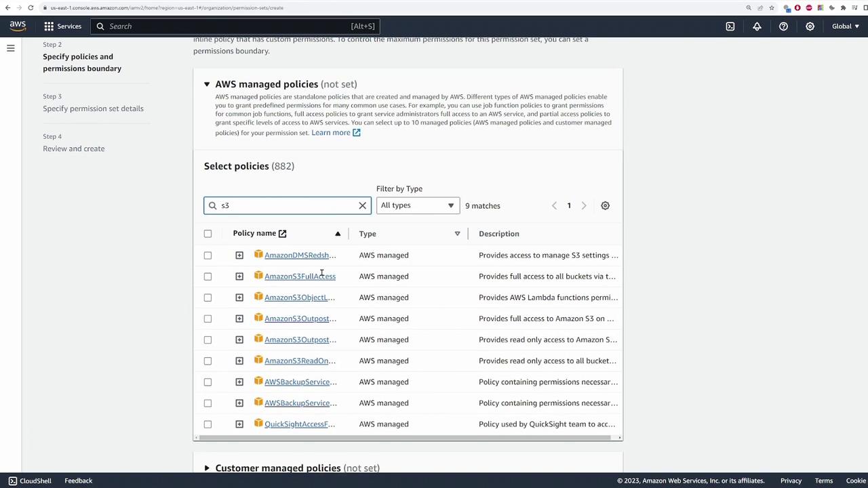Image resolution: width=868 pixels, height=488 pixels.
Task: Open the QuickSightAccessF… policy link
Action: coord(300,424)
